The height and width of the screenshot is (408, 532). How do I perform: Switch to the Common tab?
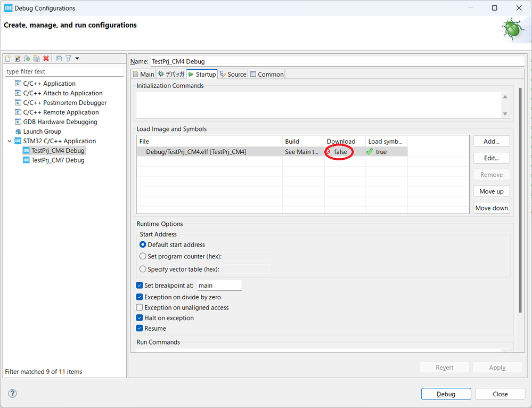pos(267,75)
